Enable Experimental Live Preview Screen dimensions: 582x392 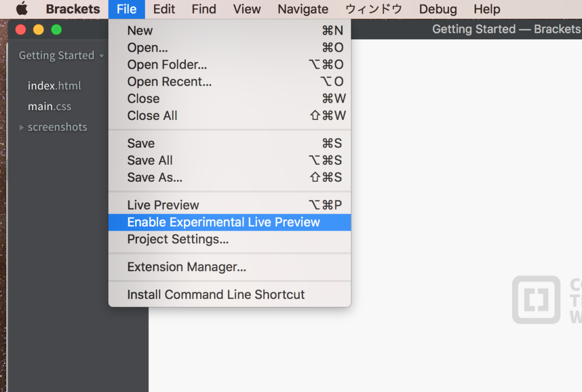pos(223,222)
